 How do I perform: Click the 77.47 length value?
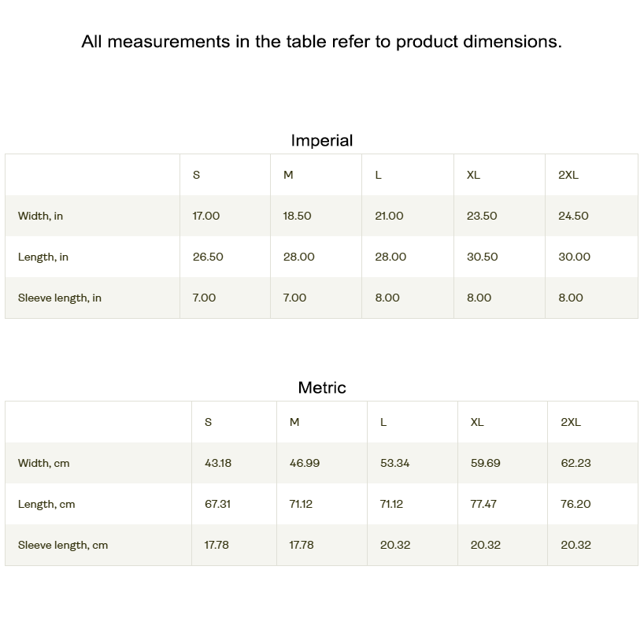[x=483, y=504]
